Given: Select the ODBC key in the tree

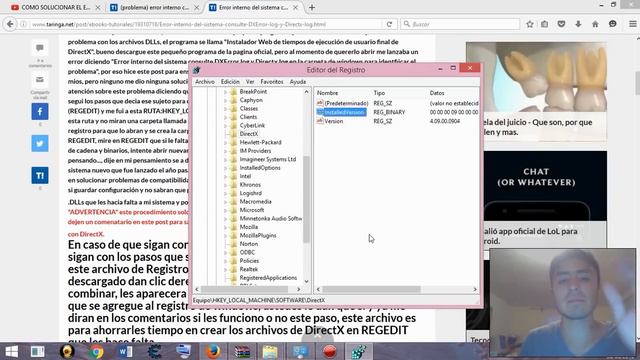Looking at the screenshot, I should click(247, 252).
